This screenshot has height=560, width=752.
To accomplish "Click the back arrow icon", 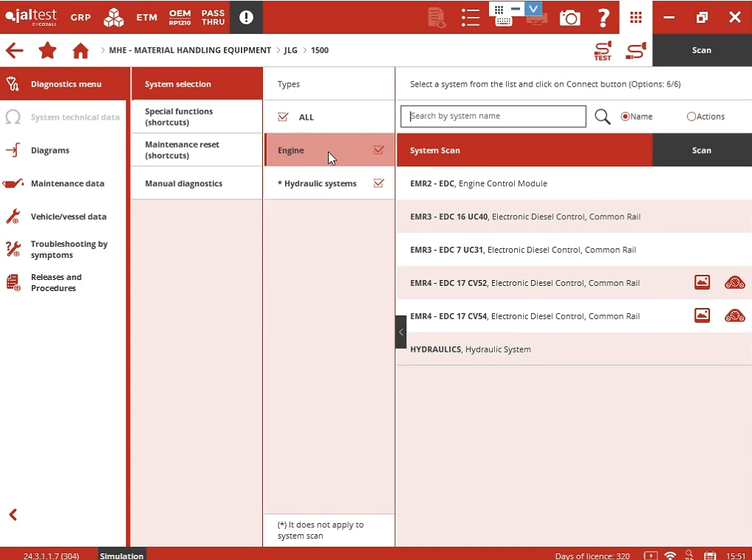I will tap(14, 51).
